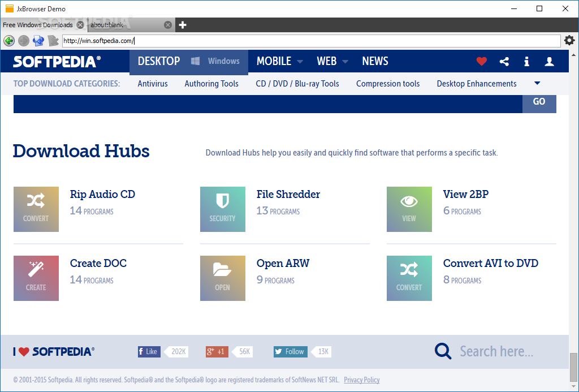Image resolution: width=579 pixels, height=392 pixels.
Task: Click the Stop loading icon
Action: click(x=53, y=41)
